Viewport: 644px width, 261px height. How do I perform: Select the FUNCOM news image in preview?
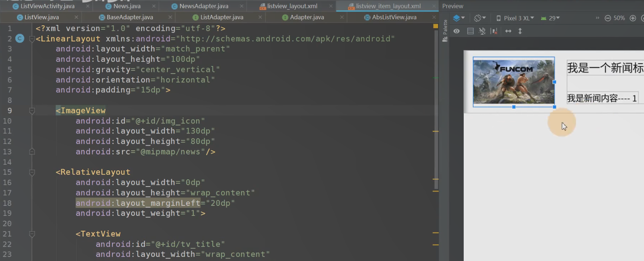(513, 82)
